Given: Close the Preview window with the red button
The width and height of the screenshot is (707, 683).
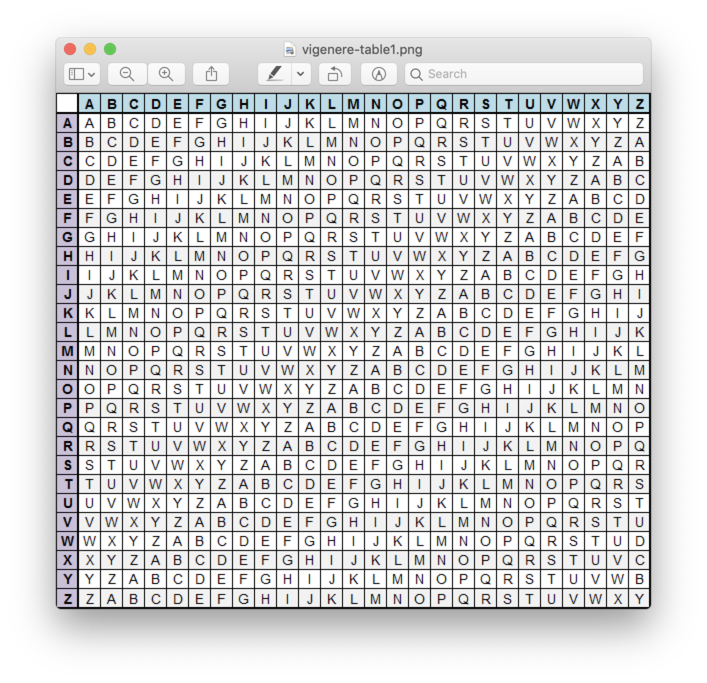Looking at the screenshot, I should click(x=70, y=48).
